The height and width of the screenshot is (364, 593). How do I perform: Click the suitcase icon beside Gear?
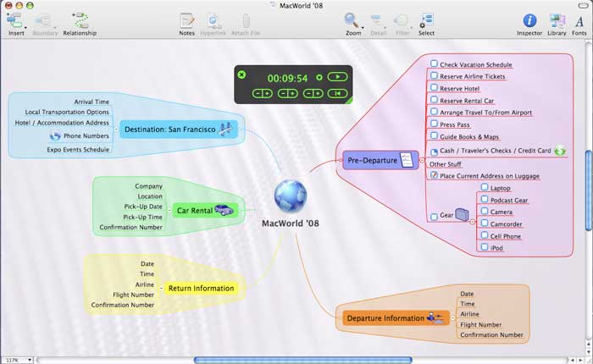pyautogui.click(x=462, y=214)
